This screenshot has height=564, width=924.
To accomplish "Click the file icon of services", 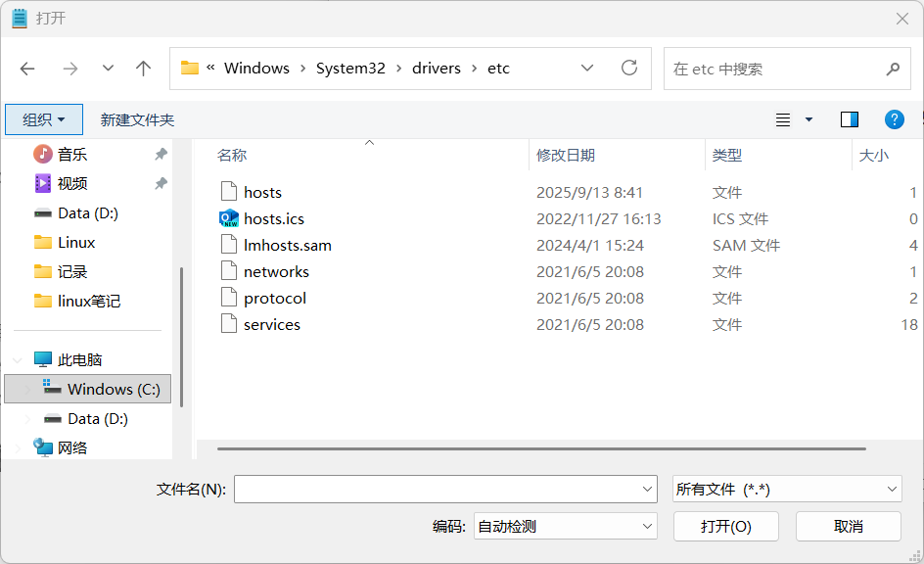I will (x=229, y=324).
